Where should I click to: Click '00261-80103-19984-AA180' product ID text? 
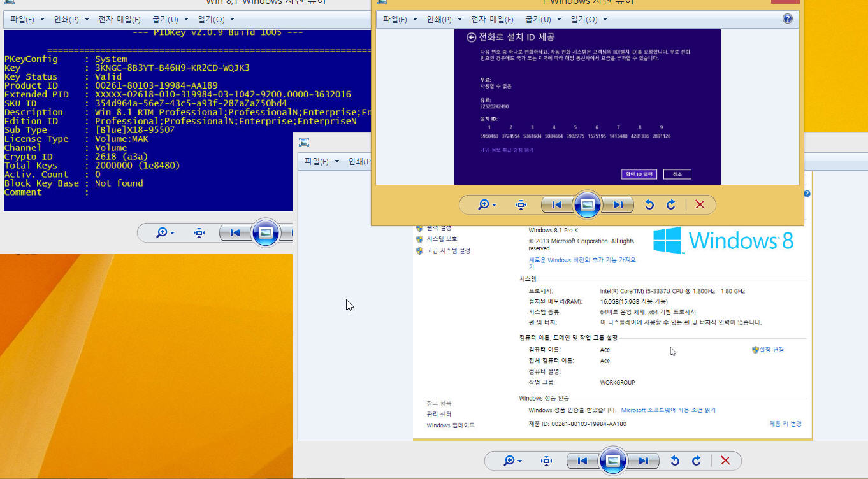pos(589,424)
